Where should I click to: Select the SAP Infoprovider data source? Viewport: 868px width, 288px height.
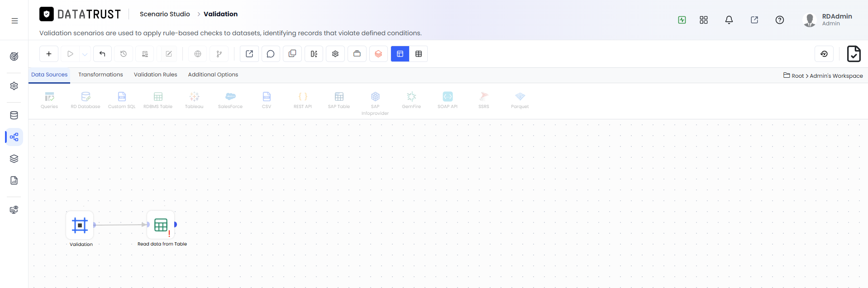pyautogui.click(x=375, y=104)
